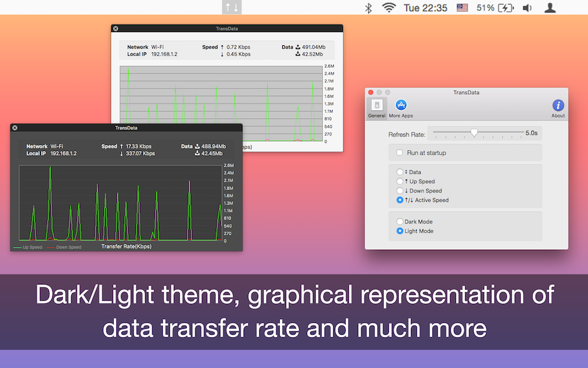The image size is (588, 368).
Task: Open the Wi-Fi status menu
Action: click(389, 7)
